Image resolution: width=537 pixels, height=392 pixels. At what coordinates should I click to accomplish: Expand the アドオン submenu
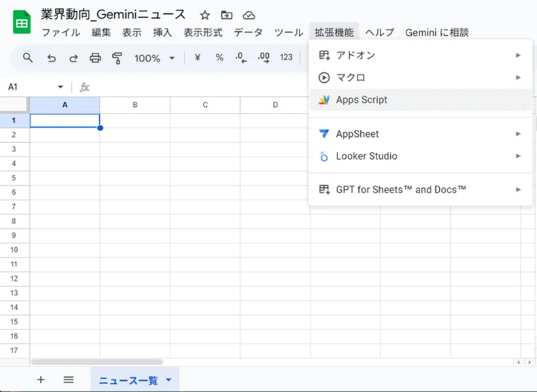[421, 55]
